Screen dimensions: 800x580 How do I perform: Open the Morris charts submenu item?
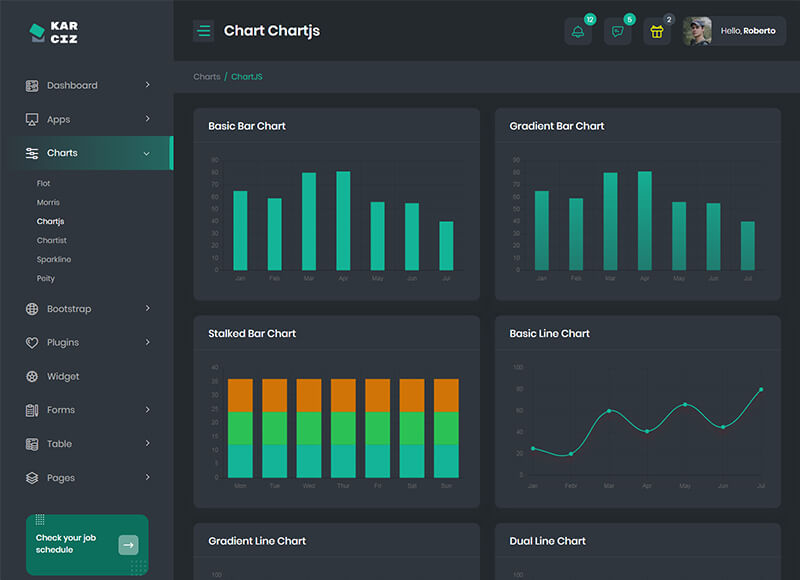tap(48, 203)
